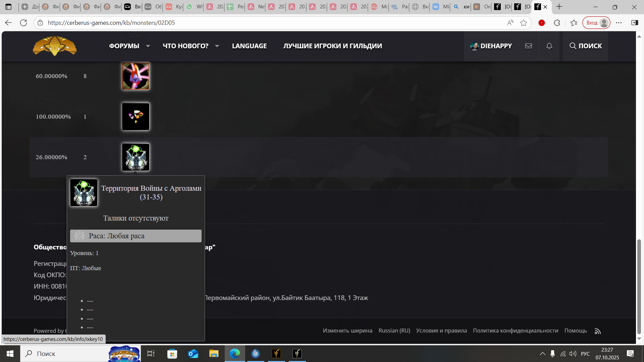The width and height of the screenshot is (644, 362).
Task: Click the refresh page icon
Action: click(23, 23)
